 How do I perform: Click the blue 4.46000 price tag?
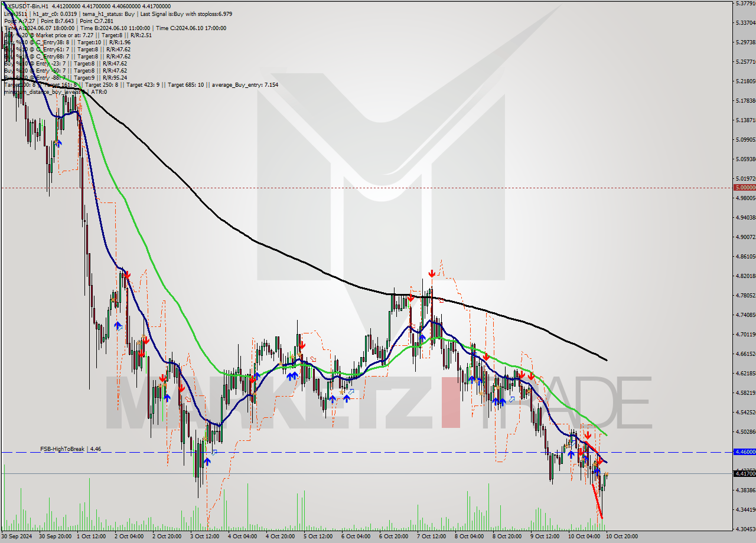click(744, 452)
